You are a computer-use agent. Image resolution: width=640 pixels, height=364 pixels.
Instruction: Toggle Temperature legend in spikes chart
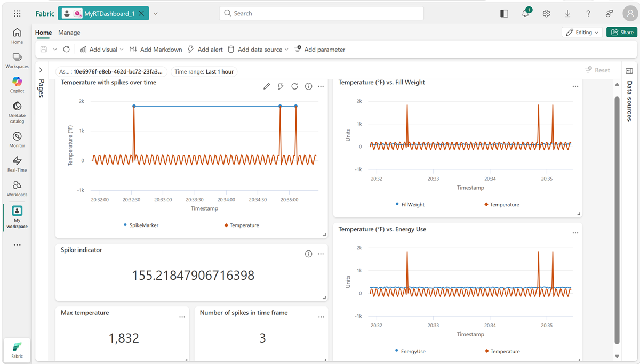(x=242, y=225)
